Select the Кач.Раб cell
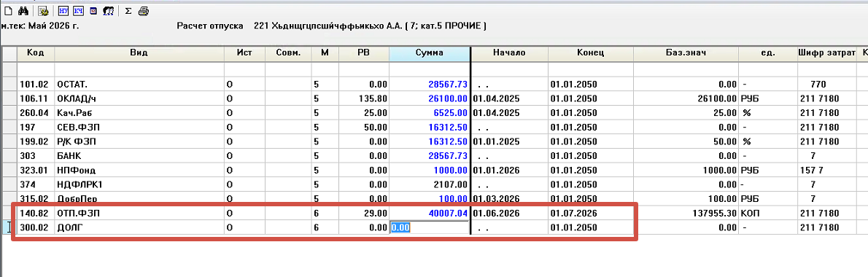868x277 pixels. [x=139, y=113]
